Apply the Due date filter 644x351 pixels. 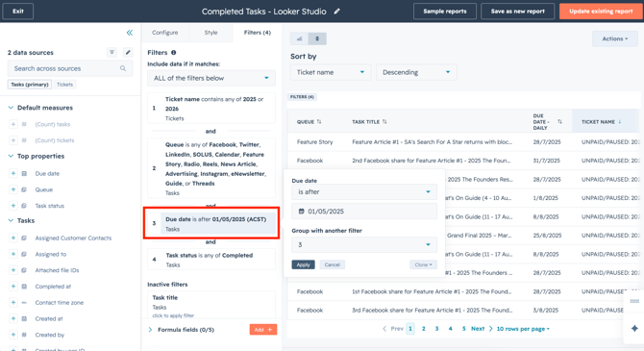point(303,264)
